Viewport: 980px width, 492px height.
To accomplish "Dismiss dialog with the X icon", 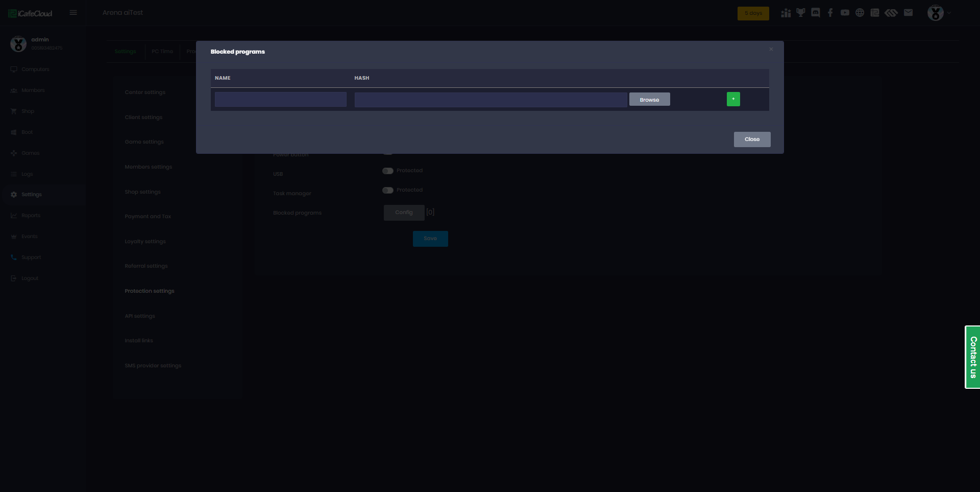I will [771, 50].
